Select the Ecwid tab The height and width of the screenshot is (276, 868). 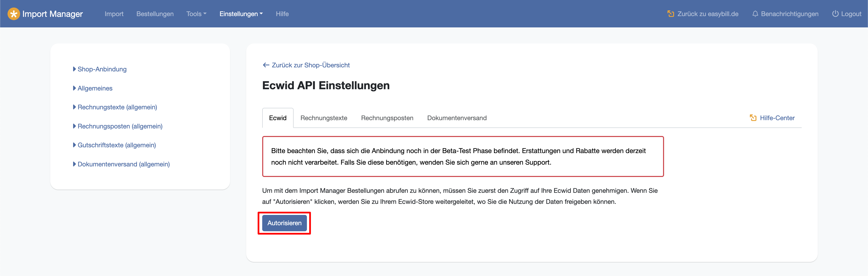coord(278,118)
